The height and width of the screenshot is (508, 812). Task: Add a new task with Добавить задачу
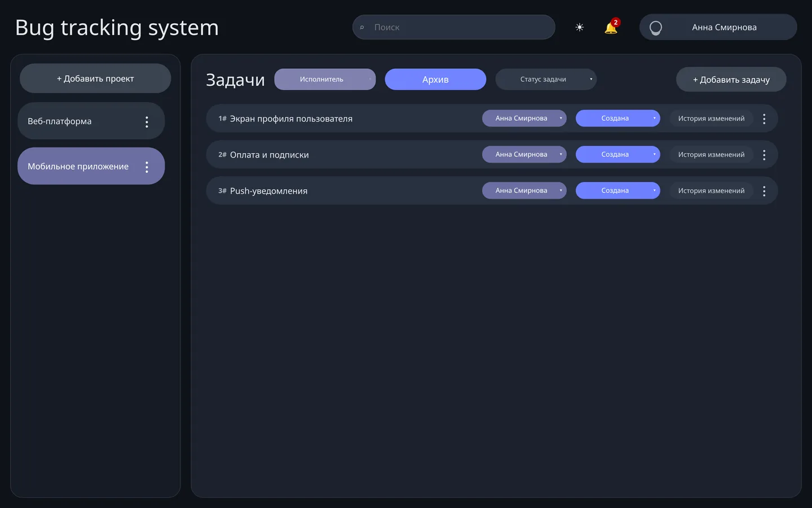[x=731, y=80]
